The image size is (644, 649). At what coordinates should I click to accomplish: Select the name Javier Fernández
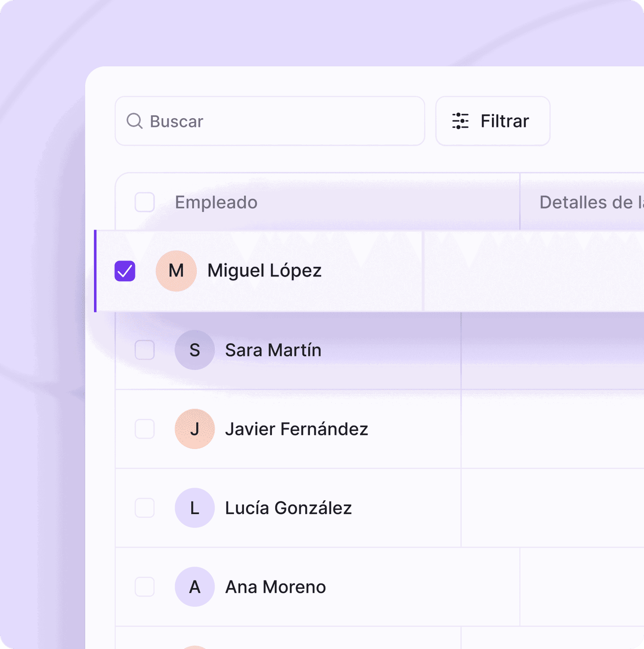pos(297,429)
